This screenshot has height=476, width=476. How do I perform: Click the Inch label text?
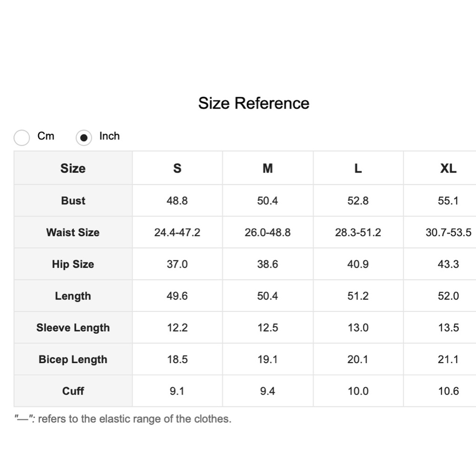click(x=109, y=136)
